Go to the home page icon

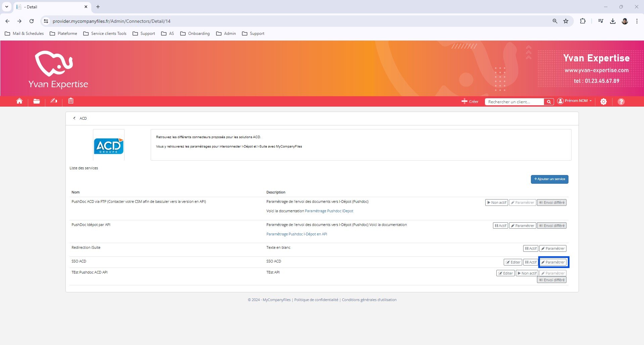pyautogui.click(x=19, y=101)
